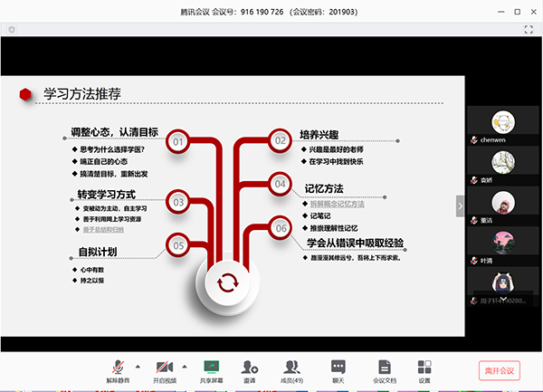Click slide heading 转变学习方式
Image resolution: width=543 pixels, height=392 pixels.
coord(106,195)
